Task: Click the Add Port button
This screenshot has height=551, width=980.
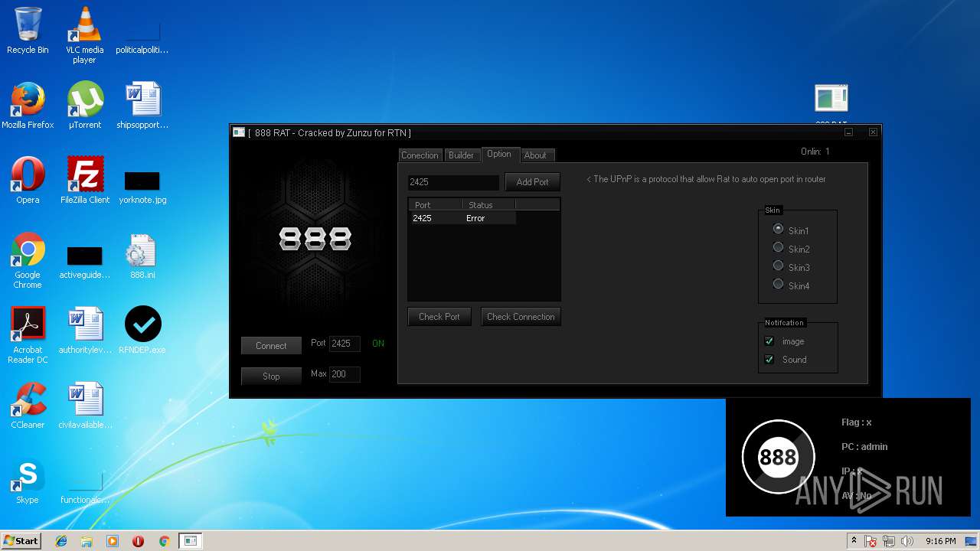Action: 533,182
